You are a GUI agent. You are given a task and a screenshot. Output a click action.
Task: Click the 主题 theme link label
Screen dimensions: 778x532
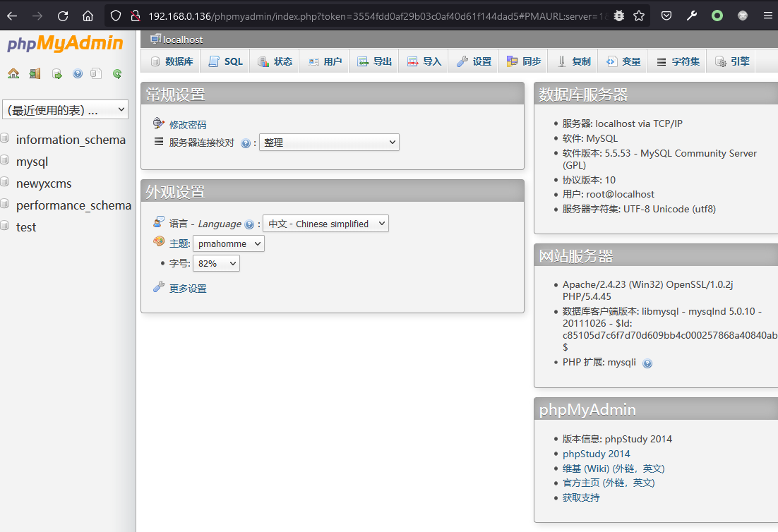click(179, 243)
